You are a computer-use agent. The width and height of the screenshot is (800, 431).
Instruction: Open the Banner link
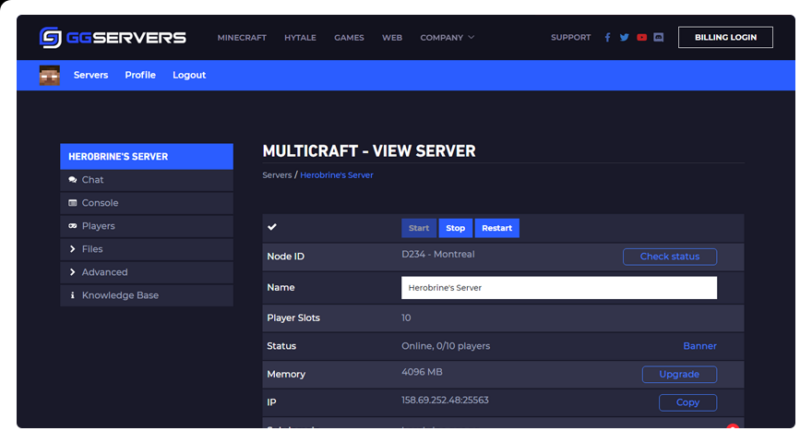pyautogui.click(x=699, y=346)
